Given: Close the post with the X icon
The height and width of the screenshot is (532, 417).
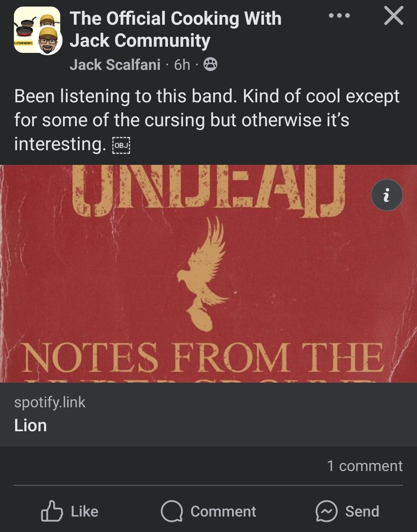Looking at the screenshot, I should (x=393, y=16).
